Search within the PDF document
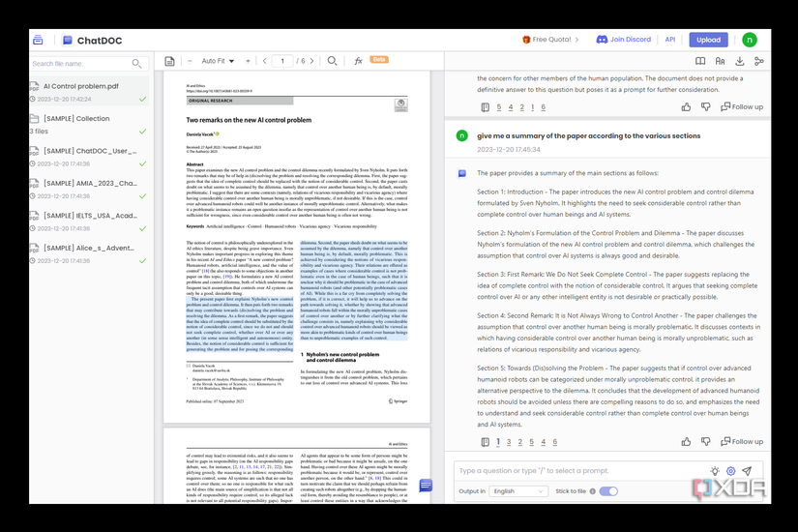The height and width of the screenshot is (532, 798). point(332,61)
